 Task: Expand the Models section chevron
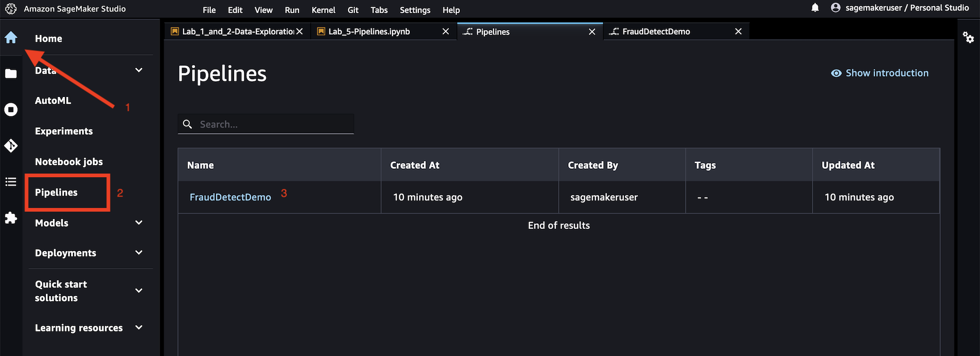coord(139,223)
